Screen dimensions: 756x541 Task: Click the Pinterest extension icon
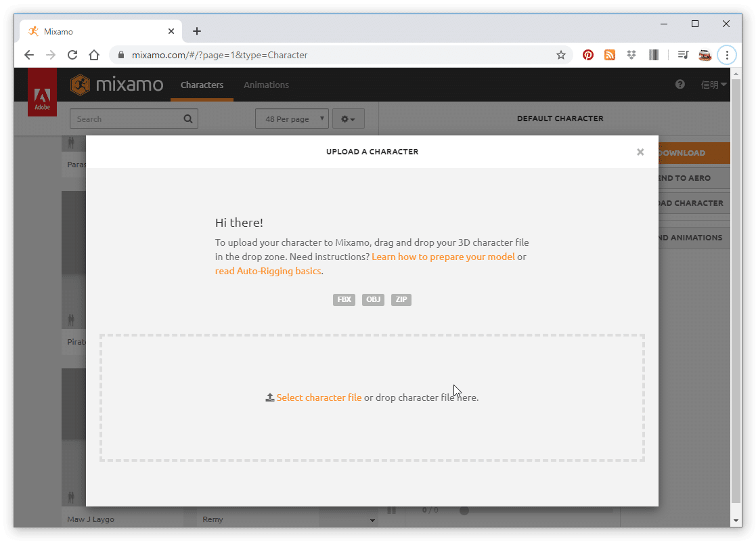pyautogui.click(x=587, y=55)
